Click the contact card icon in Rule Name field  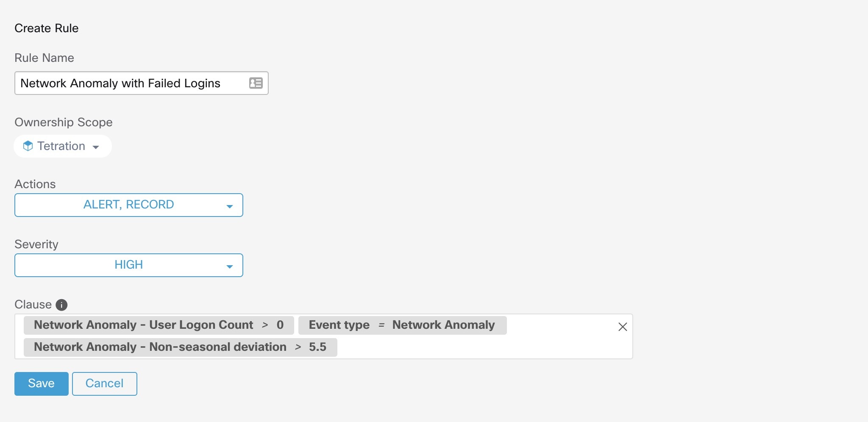256,83
